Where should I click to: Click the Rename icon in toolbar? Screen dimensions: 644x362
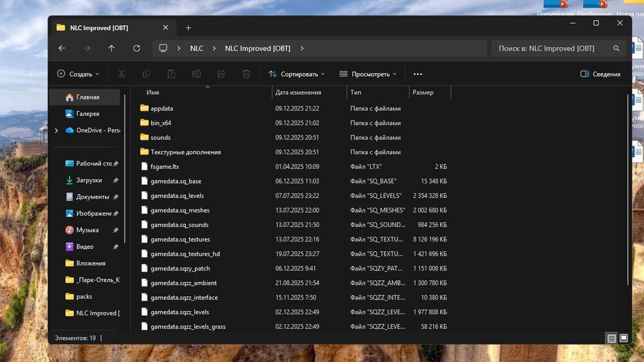click(x=196, y=74)
